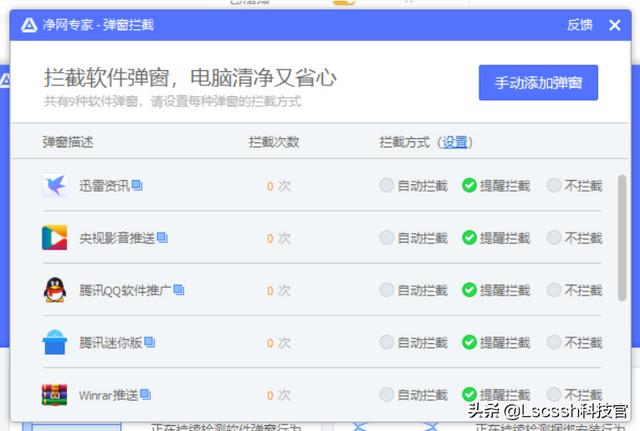Click the 迅雷资讯 bird app icon
Screen dimensions: 640x431
tap(55, 186)
